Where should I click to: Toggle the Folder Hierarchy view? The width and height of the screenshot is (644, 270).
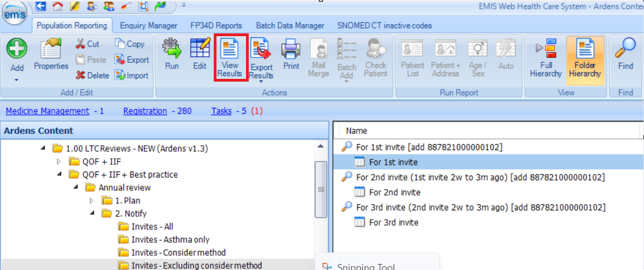586,60
